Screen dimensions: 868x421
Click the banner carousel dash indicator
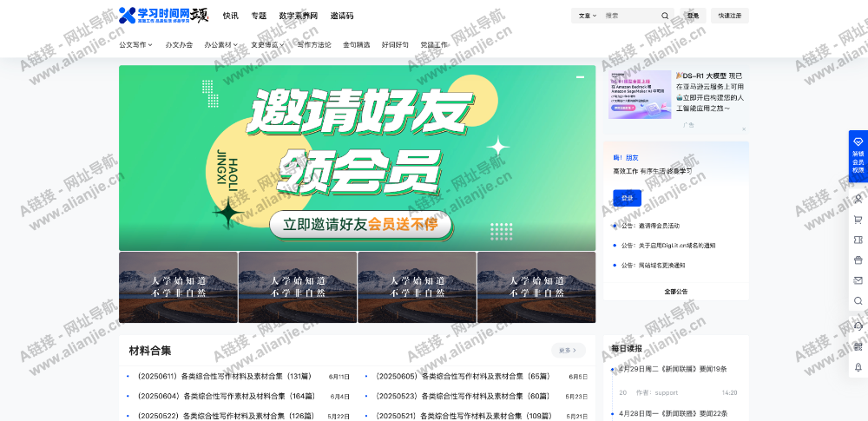[x=580, y=77]
